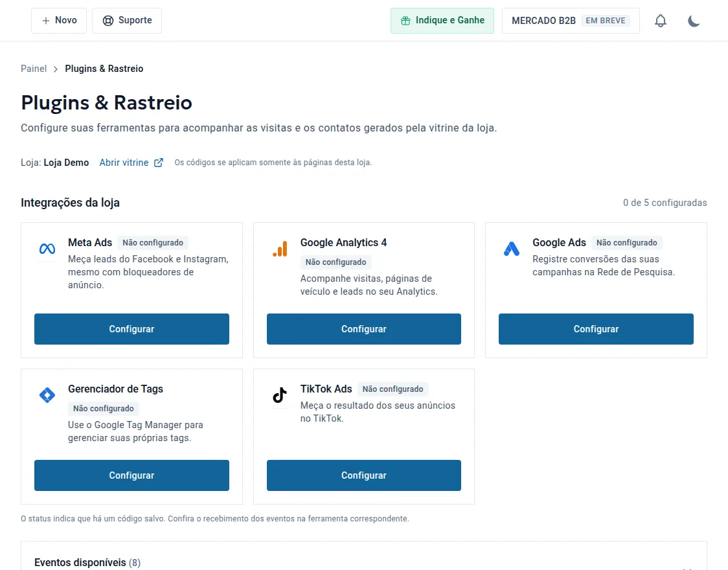Click the Indique e Ganhe button
The width and height of the screenshot is (728, 570).
(x=442, y=21)
